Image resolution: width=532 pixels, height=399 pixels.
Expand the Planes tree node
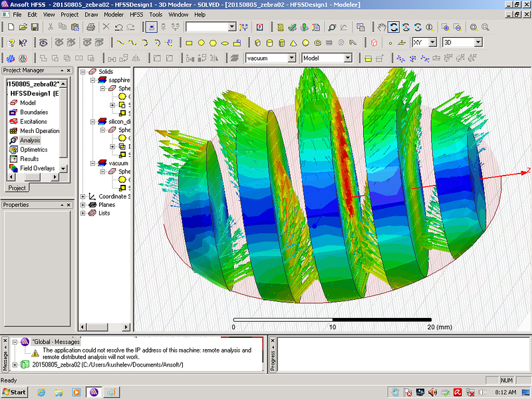[x=83, y=205]
